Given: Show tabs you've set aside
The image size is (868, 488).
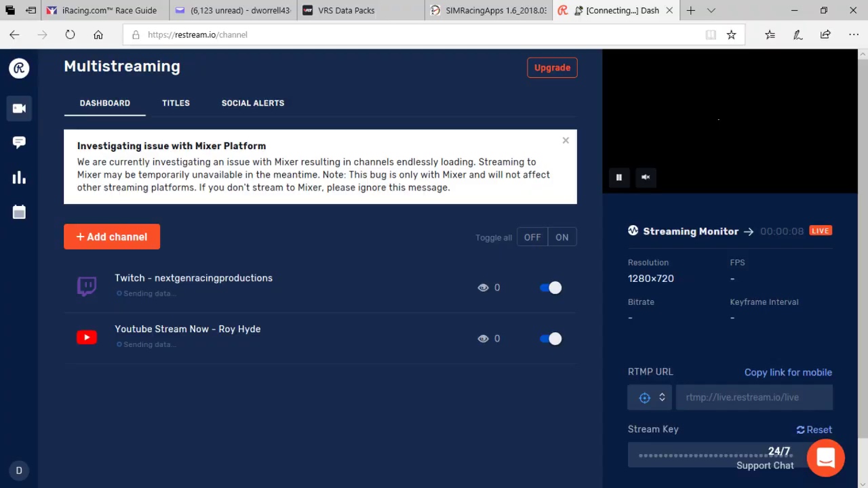Looking at the screenshot, I should click(x=10, y=10).
